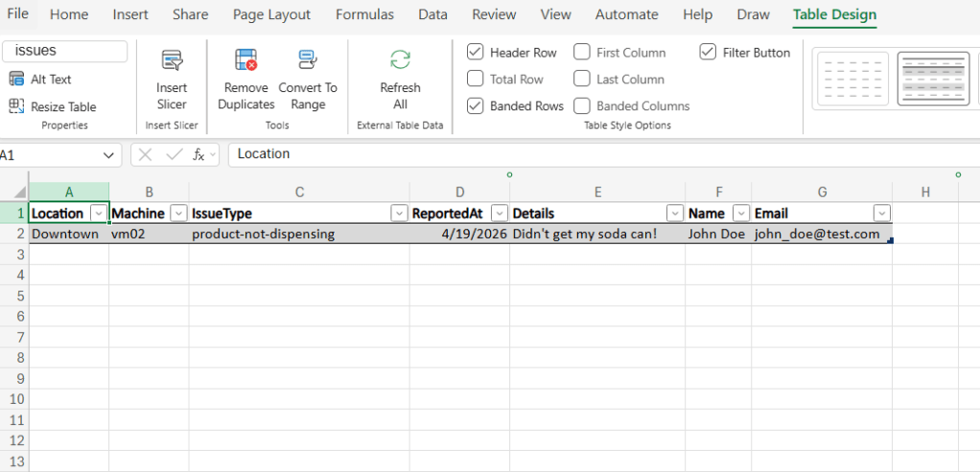Open the Help tab
The width and height of the screenshot is (980, 472).
pyautogui.click(x=697, y=14)
